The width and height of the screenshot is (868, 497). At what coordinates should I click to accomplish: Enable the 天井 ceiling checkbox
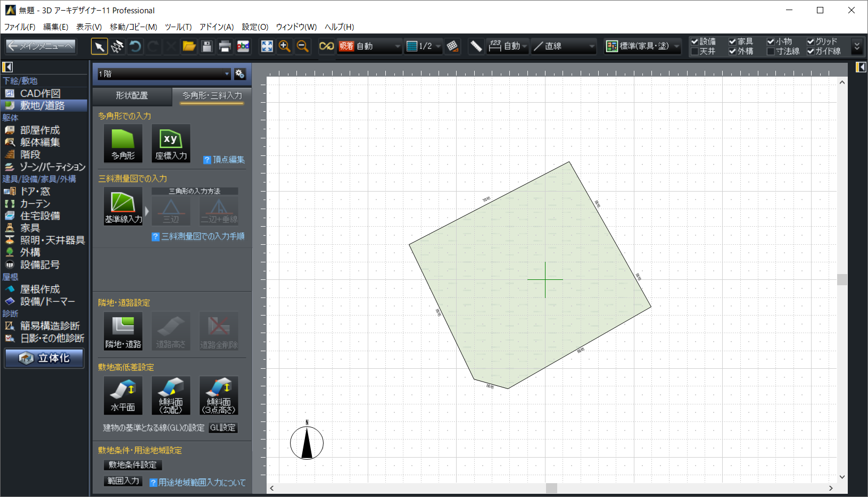[x=695, y=52]
